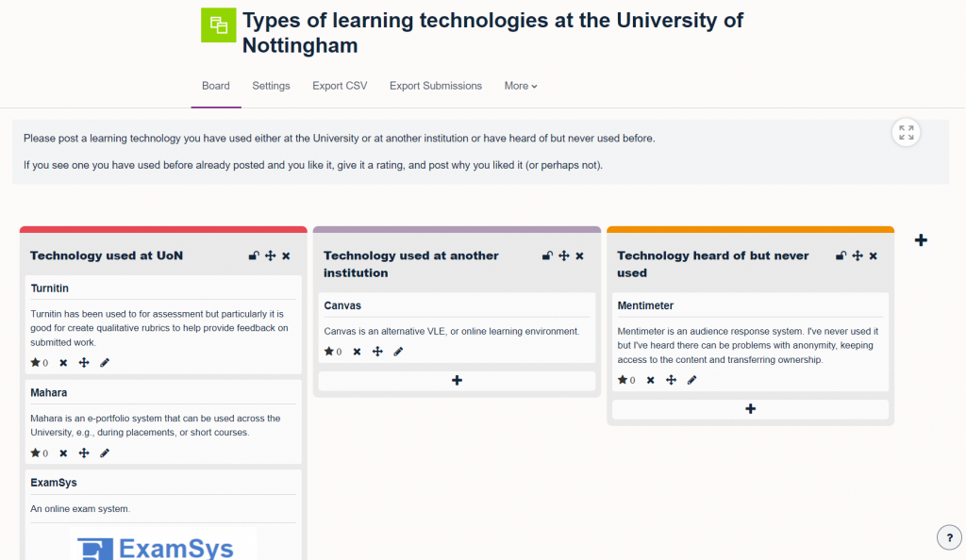The height and width of the screenshot is (560, 966).
Task: Edit the Mentimeter post
Action: (691, 380)
